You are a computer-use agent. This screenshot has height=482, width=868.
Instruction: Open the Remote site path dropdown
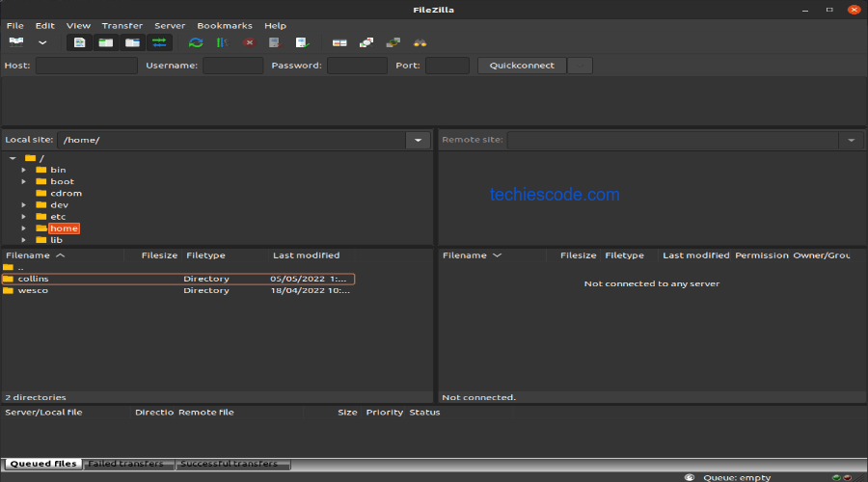(852, 140)
